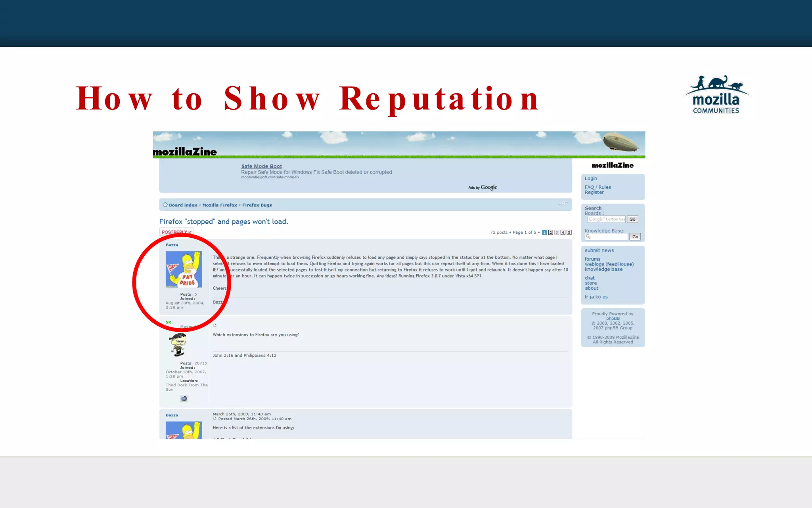The width and height of the screenshot is (812, 508).
Task: Open the about sidebar link
Action: pyautogui.click(x=592, y=288)
